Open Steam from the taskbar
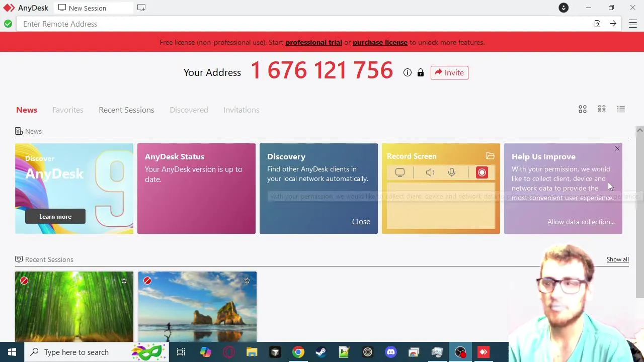 (x=320, y=352)
